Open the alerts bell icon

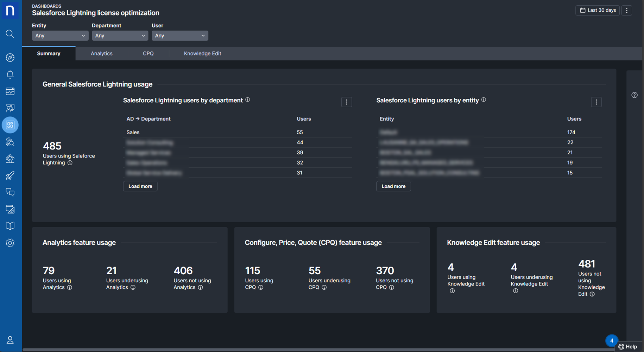click(10, 75)
